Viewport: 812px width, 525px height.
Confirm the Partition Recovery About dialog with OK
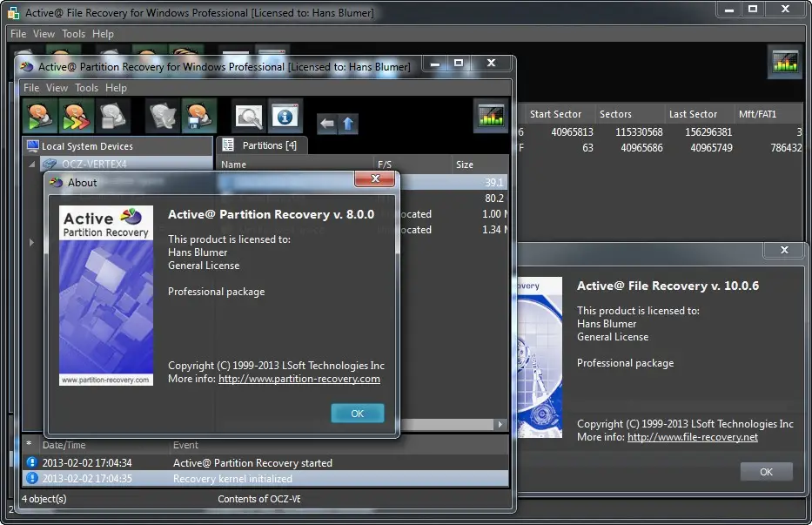pyautogui.click(x=358, y=413)
